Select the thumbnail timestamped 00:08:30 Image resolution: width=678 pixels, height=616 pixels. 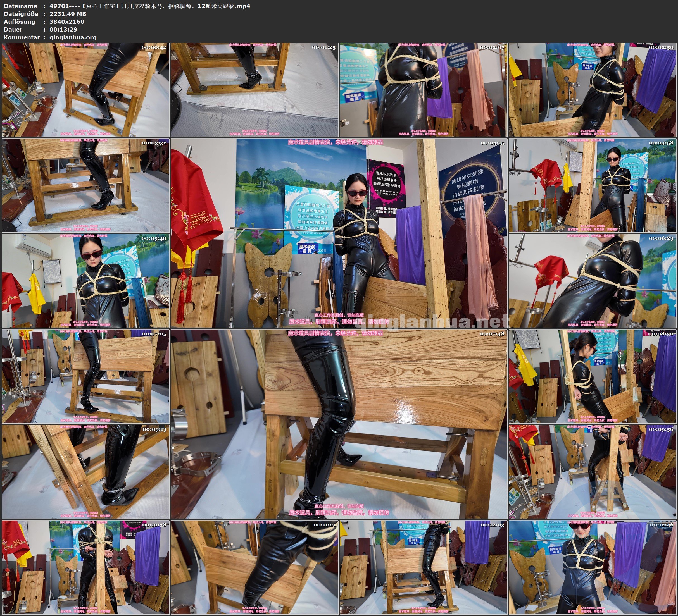coord(593,376)
